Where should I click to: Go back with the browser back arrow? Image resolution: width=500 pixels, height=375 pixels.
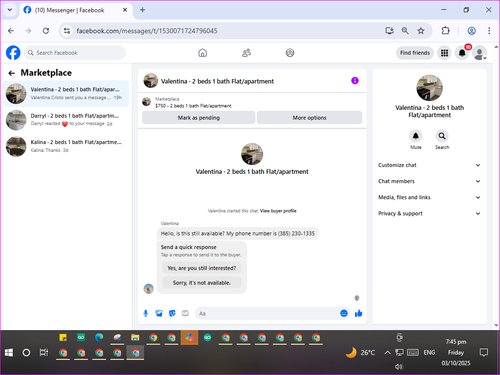11,31
